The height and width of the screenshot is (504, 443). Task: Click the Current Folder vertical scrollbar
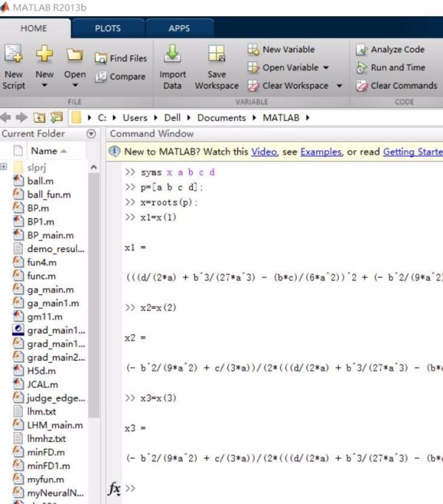pyautogui.click(x=94, y=296)
